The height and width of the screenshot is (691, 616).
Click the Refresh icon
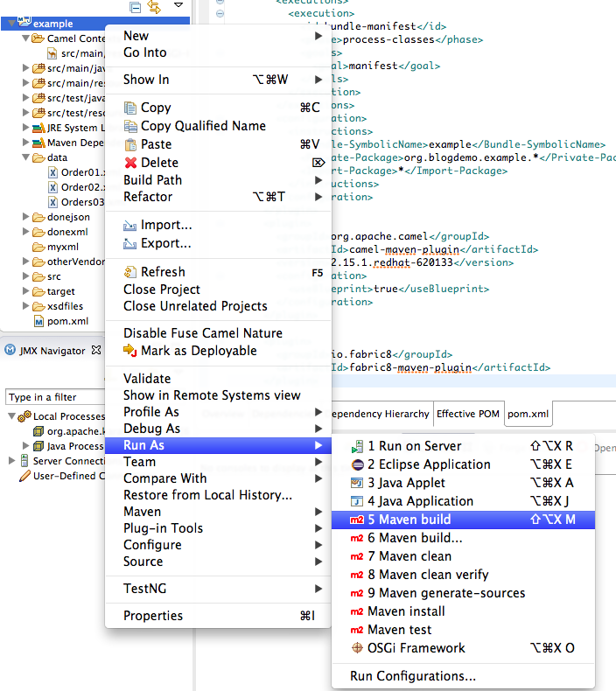click(130, 272)
